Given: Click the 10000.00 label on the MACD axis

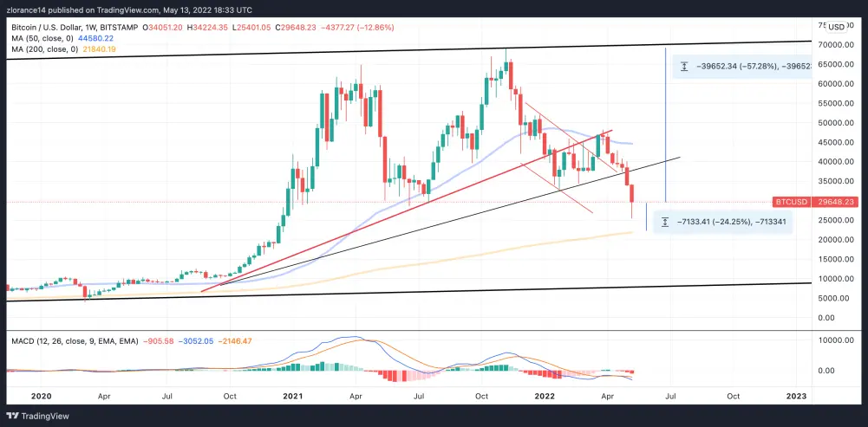Looking at the screenshot, I should click(834, 341).
